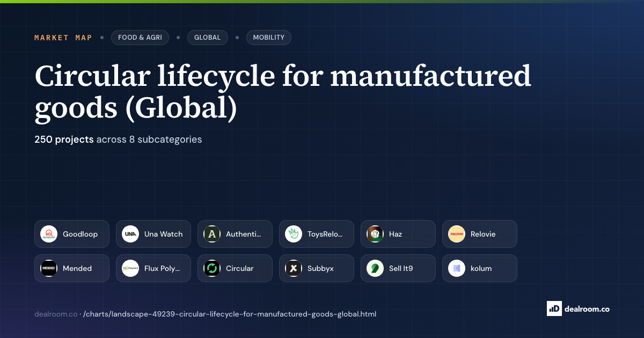Screen dimensions: 644x338
Task: Open the ToysRelo... company name
Action: pyautogui.click(x=325, y=234)
